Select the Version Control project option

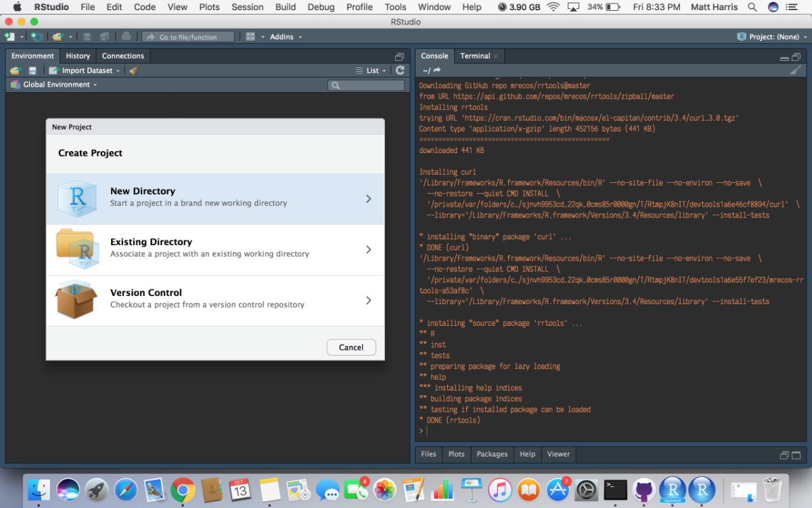click(x=215, y=301)
